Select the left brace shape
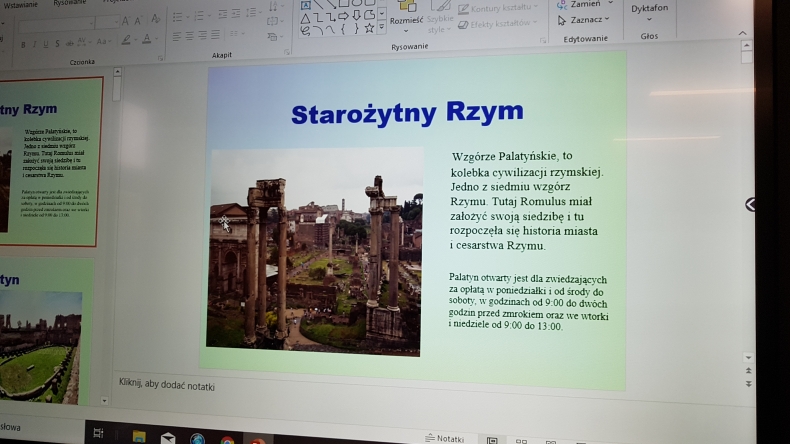 tap(343, 29)
